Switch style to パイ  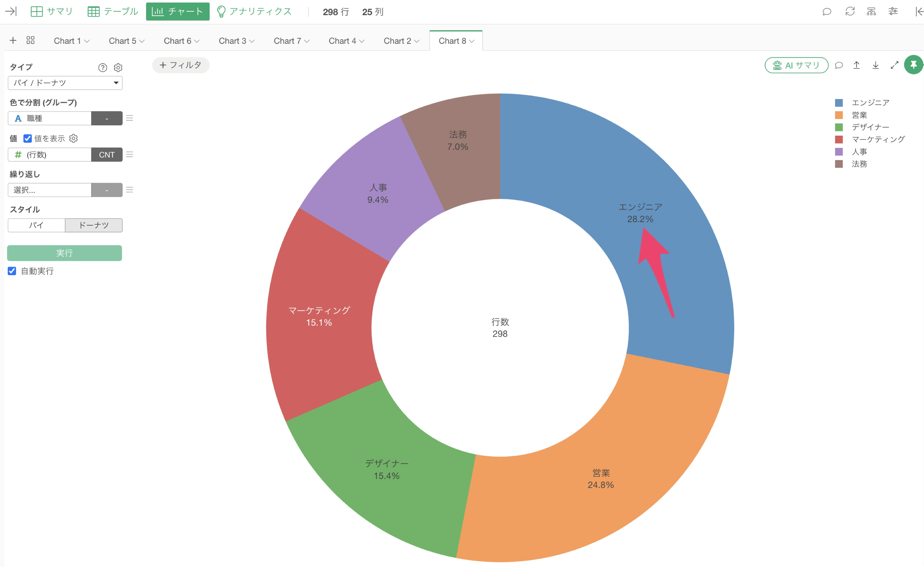[36, 225]
